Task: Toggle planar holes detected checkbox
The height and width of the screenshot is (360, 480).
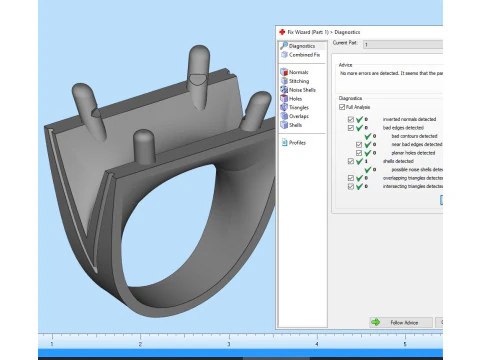Action: click(359, 153)
